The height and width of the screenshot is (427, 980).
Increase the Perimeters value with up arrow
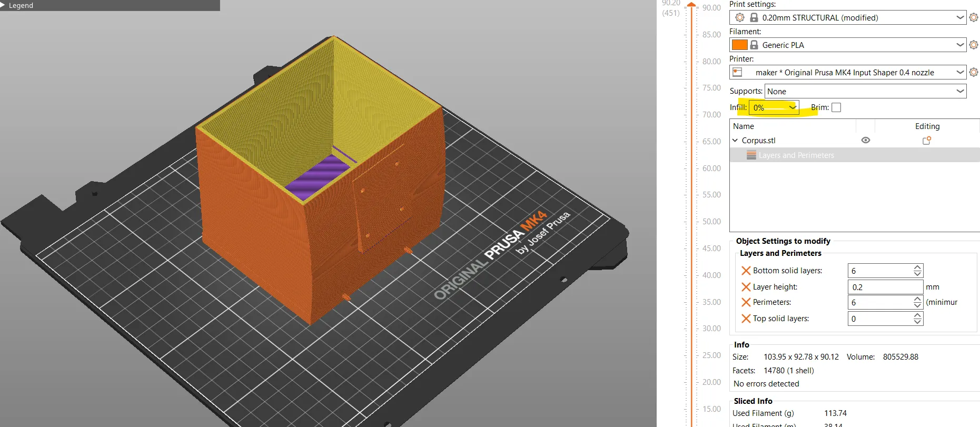pos(917,299)
